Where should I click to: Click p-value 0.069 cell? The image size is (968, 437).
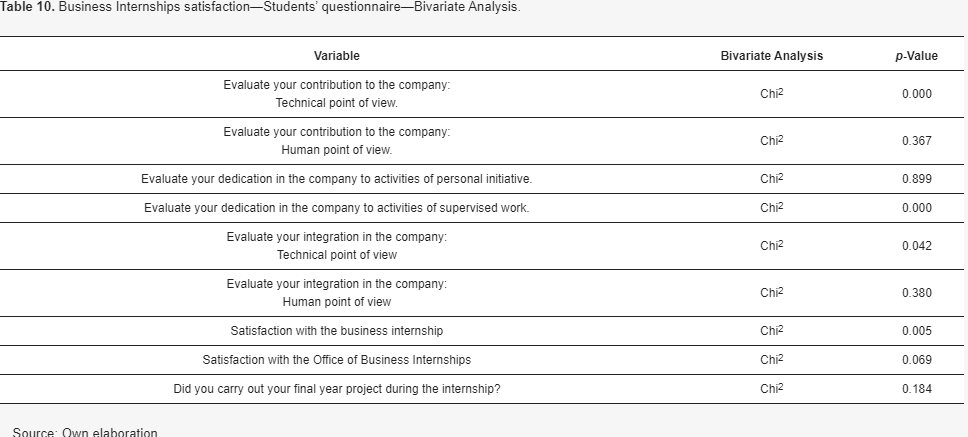click(917, 360)
